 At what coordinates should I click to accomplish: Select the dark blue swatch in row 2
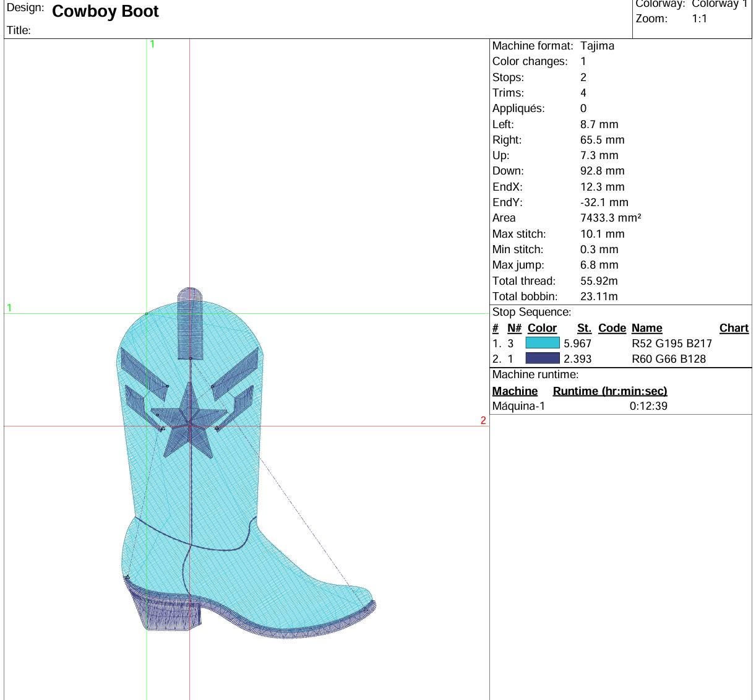(543, 358)
